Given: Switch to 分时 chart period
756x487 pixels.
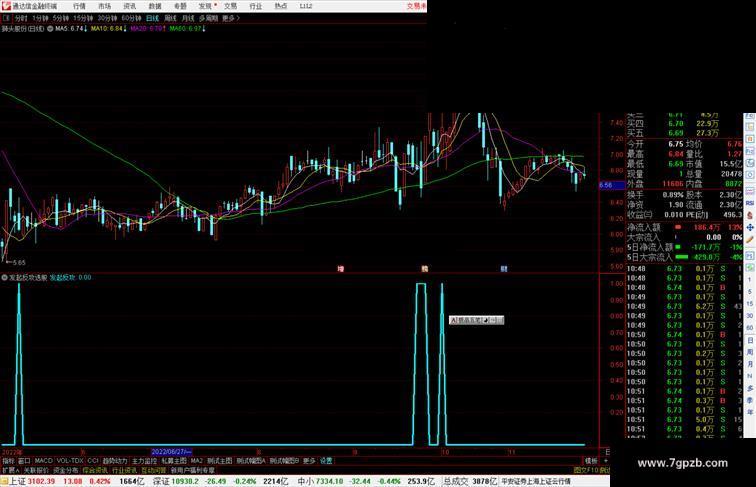Looking at the screenshot, I should coord(21,18).
